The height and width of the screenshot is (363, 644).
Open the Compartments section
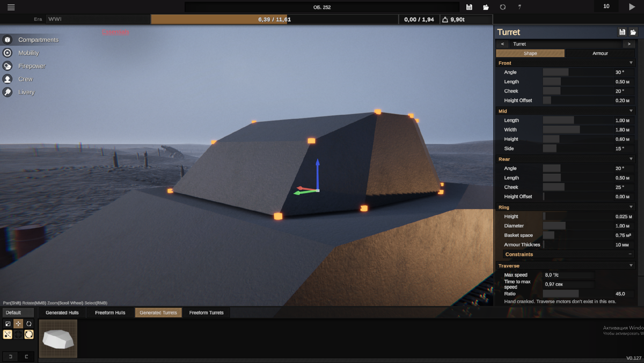pyautogui.click(x=31, y=40)
